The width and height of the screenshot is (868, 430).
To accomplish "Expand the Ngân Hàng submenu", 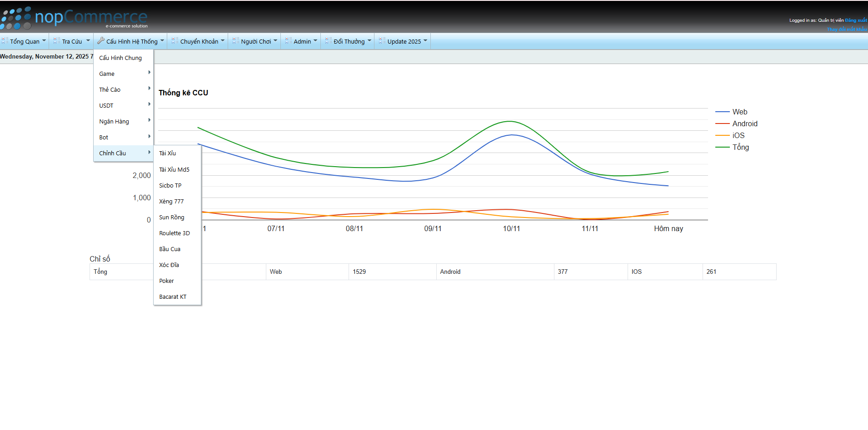I will (x=123, y=121).
